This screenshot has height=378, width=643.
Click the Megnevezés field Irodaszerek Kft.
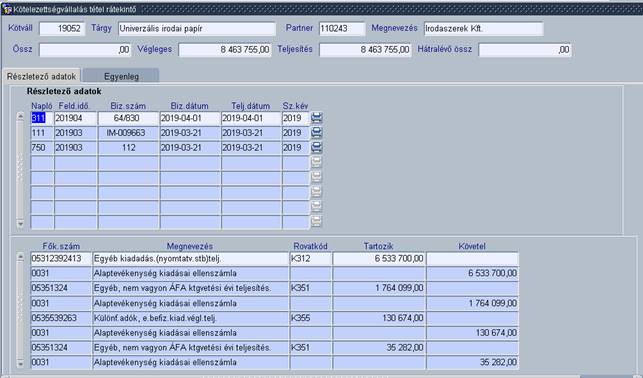coord(484,29)
